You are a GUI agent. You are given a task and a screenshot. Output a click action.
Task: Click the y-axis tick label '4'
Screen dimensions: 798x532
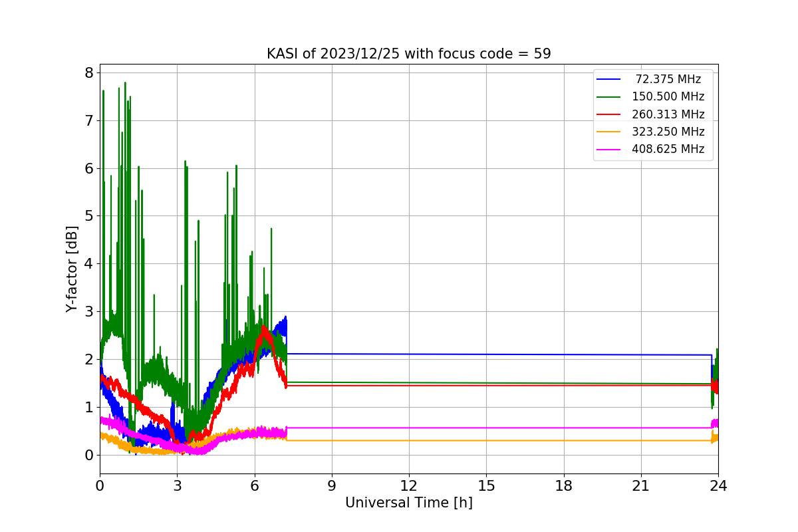point(88,264)
